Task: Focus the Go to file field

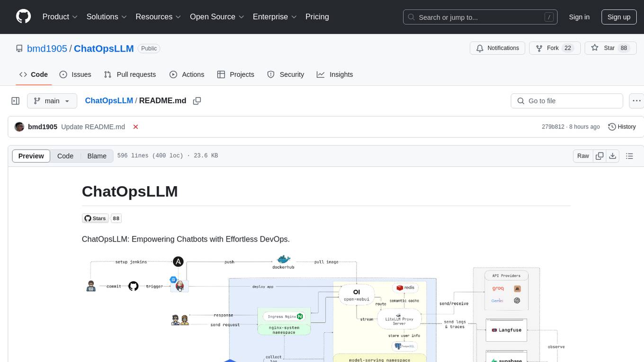Action: [x=567, y=101]
